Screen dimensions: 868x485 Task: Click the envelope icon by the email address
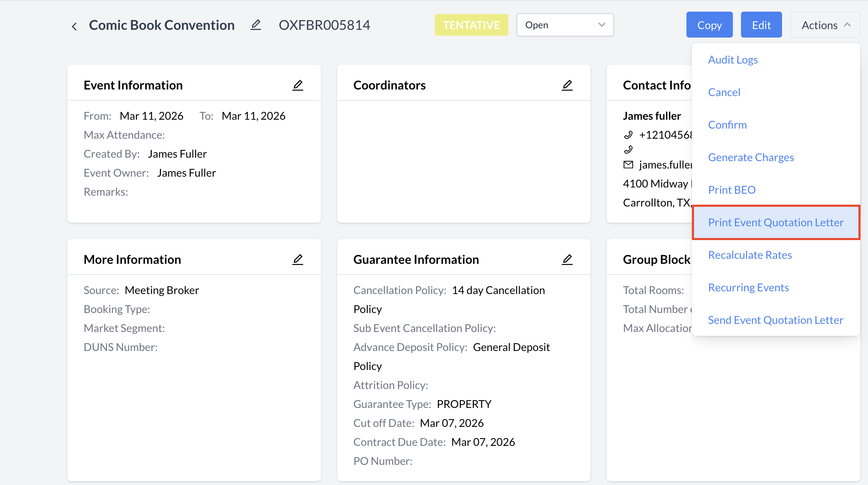(628, 165)
